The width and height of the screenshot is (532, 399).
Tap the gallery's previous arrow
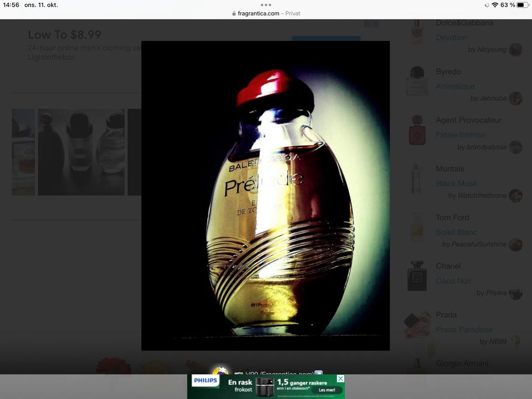pos(23,152)
